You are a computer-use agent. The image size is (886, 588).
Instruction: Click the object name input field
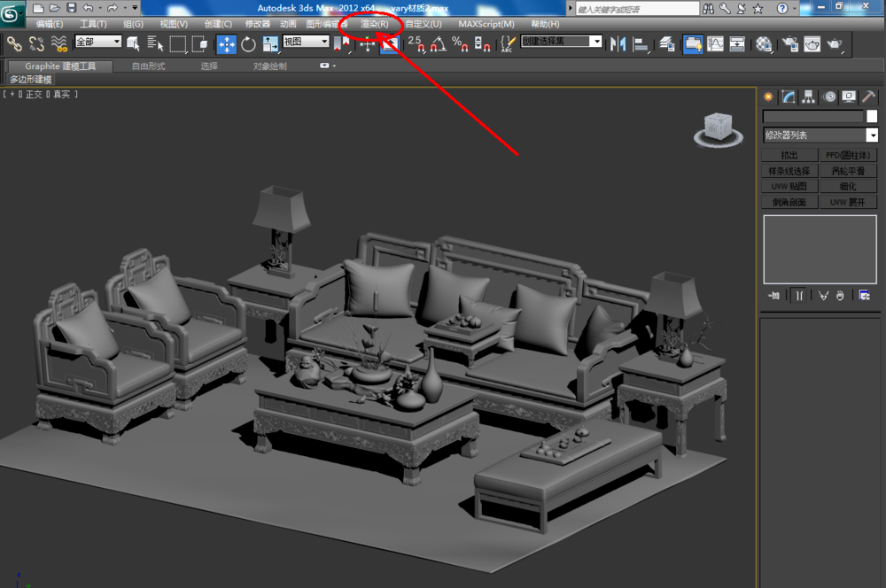click(x=813, y=116)
